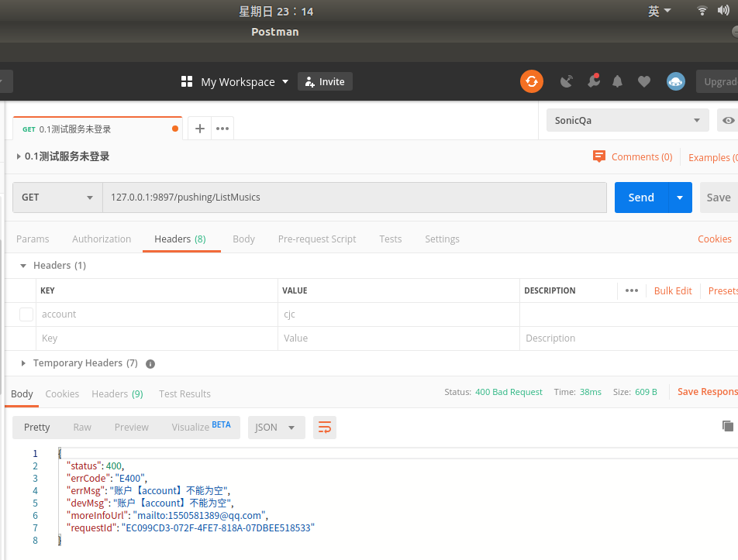
Task: Click the Save button
Action: pyautogui.click(x=719, y=198)
